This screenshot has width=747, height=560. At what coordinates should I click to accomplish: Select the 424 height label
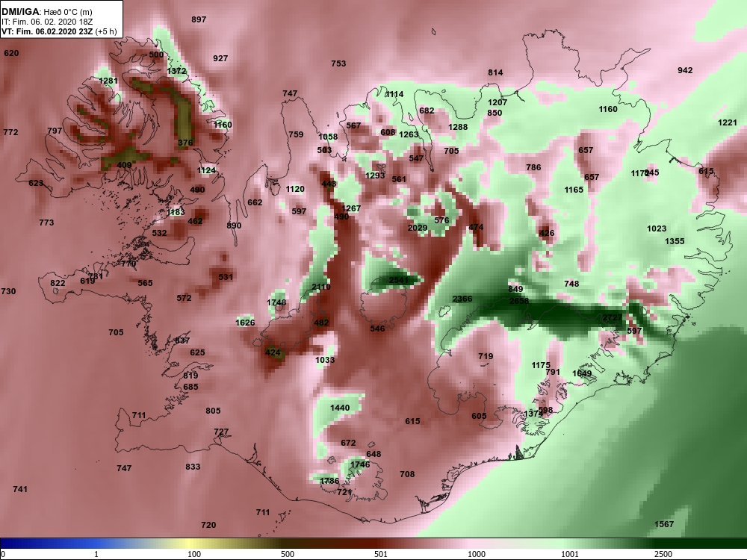[x=273, y=353]
